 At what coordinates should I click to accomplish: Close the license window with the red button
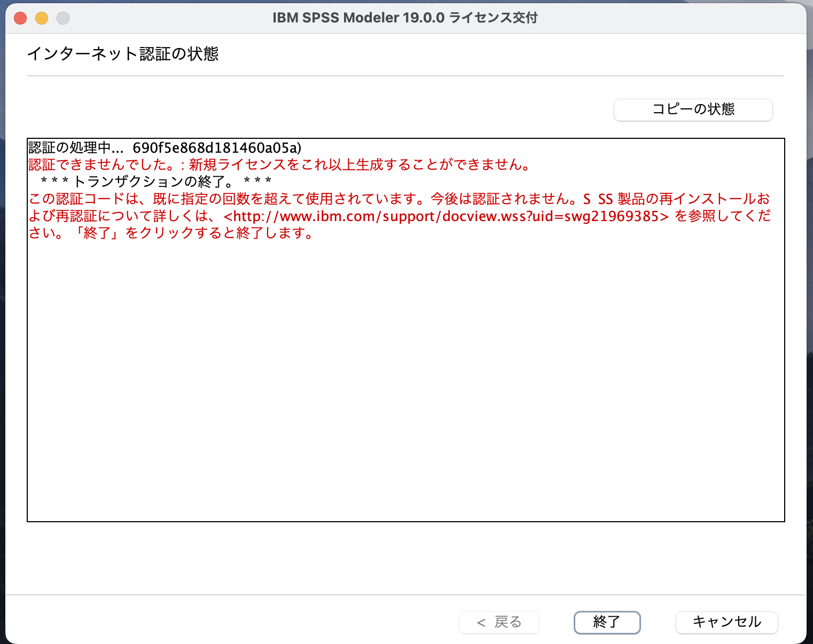[20, 18]
